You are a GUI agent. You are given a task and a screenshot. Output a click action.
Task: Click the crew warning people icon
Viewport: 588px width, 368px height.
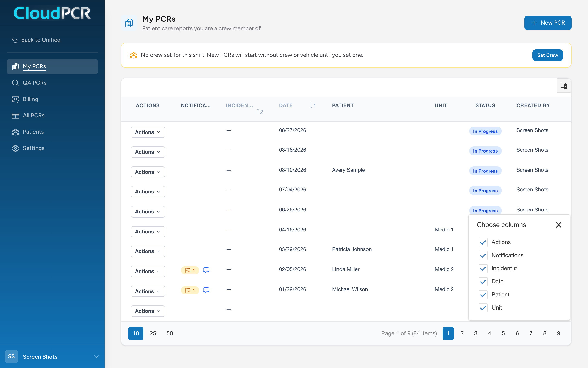point(133,55)
